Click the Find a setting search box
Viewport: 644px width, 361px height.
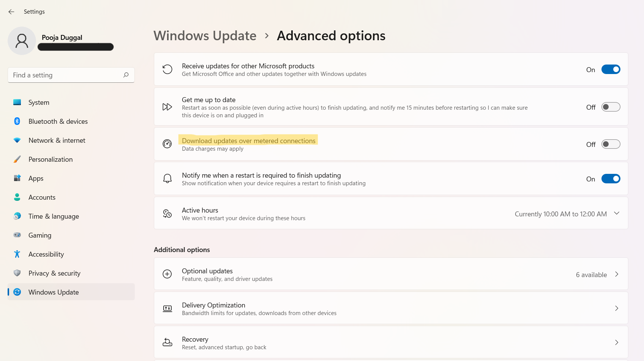pyautogui.click(x=66, y=75)
